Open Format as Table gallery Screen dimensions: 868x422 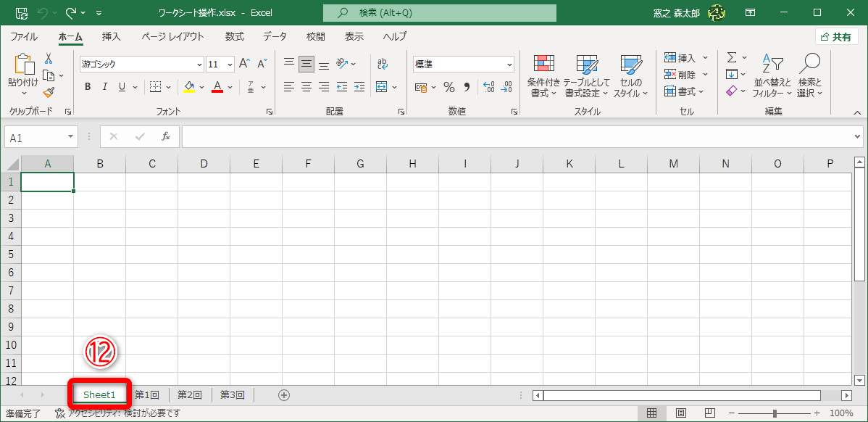coord(587,76)
